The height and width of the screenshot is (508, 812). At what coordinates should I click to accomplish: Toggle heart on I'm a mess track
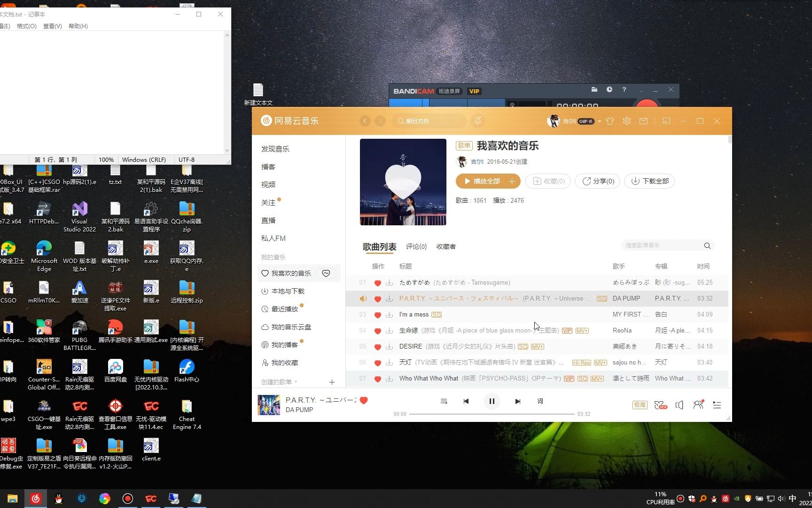click(x=377, y=315)
